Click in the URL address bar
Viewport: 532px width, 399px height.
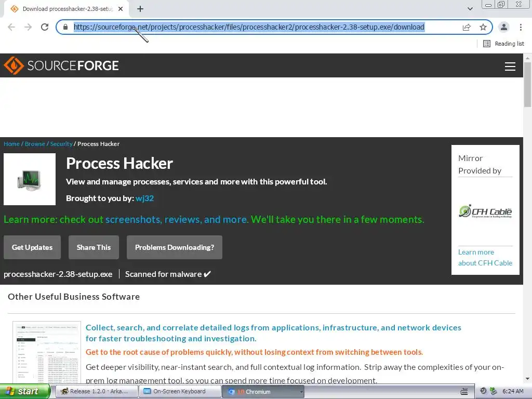[x=249, y=27]
